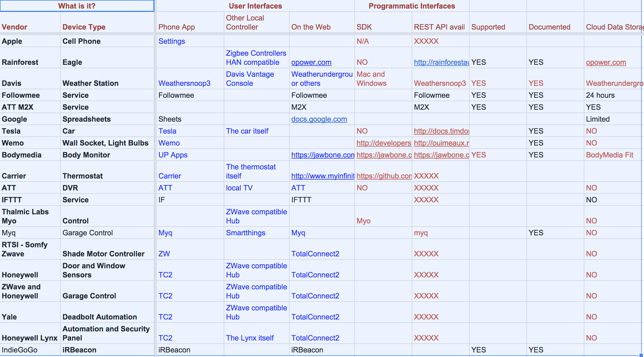Click the docs.google.com link in the Google row
The width and height of the screenshot is (644, 357).
(319, 119)
